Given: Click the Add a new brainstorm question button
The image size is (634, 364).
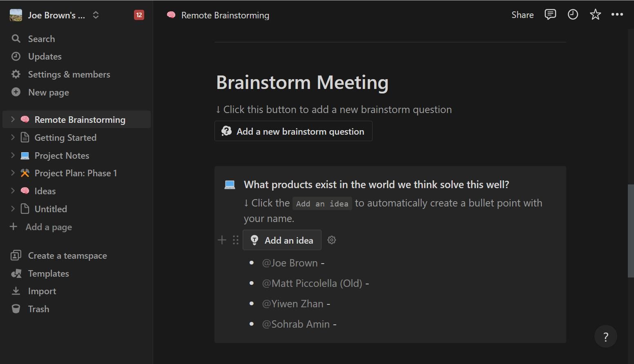Looking at the screenshot, I should (x=293, y=131).
